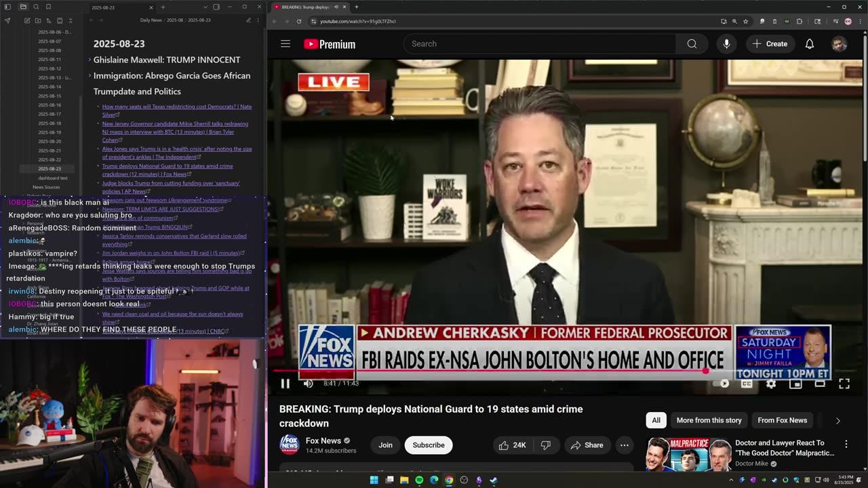The width and height of the screenshot is (868, 488).
Task: Create a new folder in Obsidian explorer
Action: [x=38, y=20]
